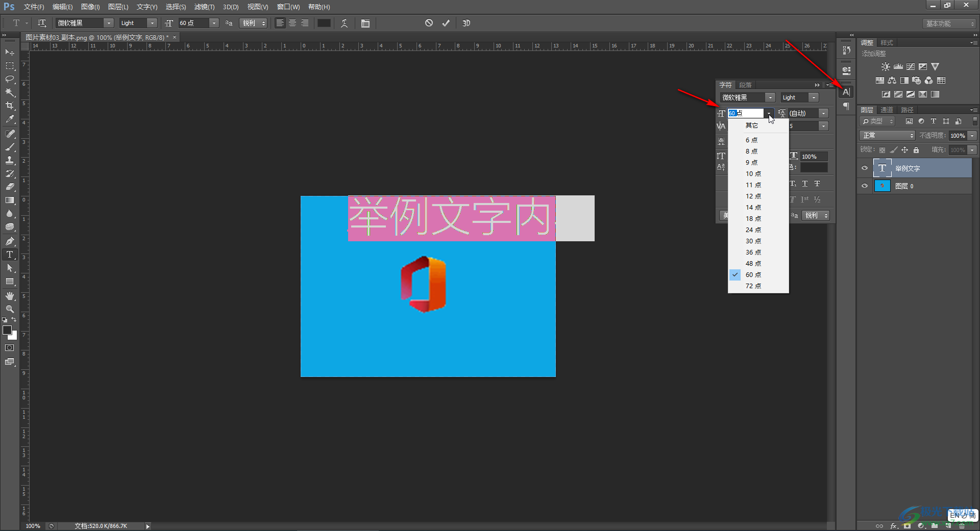Switch to the 通道 tab
Image resolution: width=980 pixels, height=531 pixels.
[x=887, y=110]
